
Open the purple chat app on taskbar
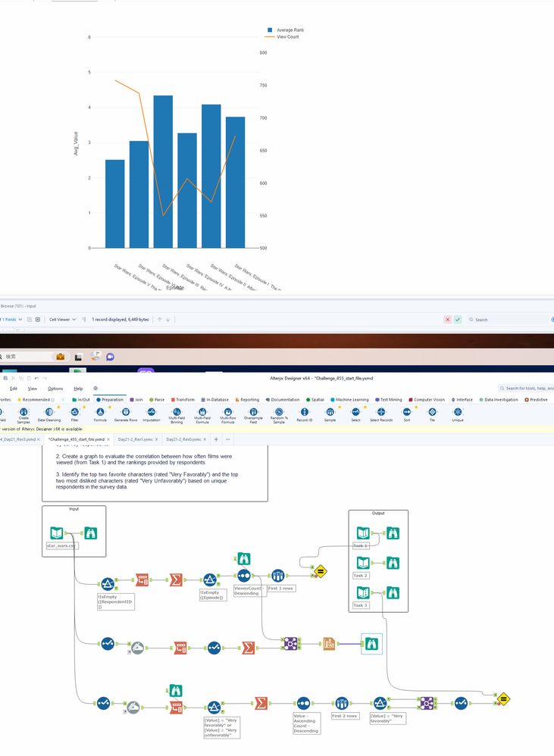[x=110, y=357]
